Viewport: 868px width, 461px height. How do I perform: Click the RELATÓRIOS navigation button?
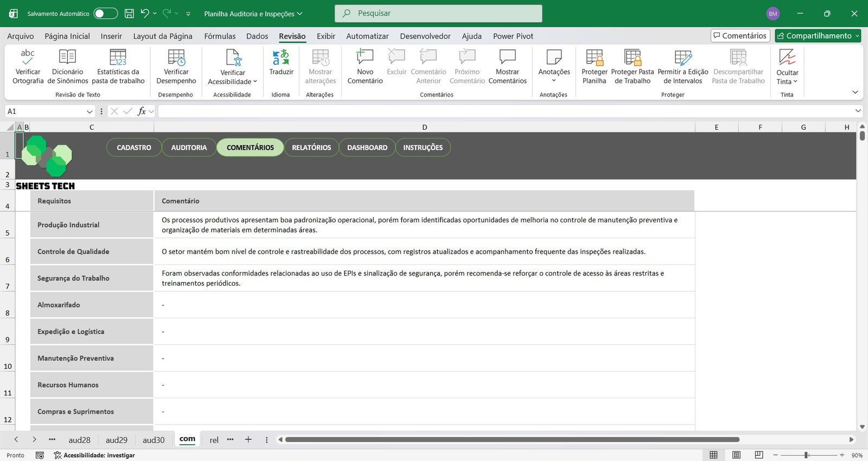click(x=311, y=148)
